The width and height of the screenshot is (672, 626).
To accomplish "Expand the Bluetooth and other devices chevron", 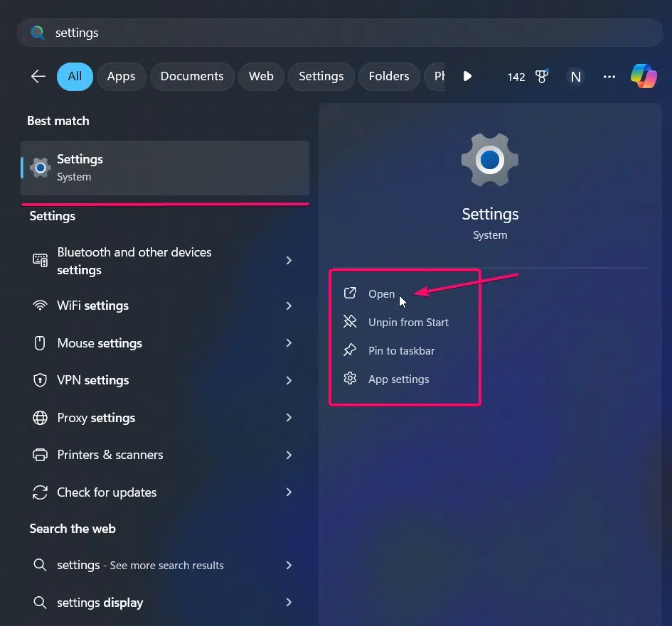I will (x=289, y=260).
